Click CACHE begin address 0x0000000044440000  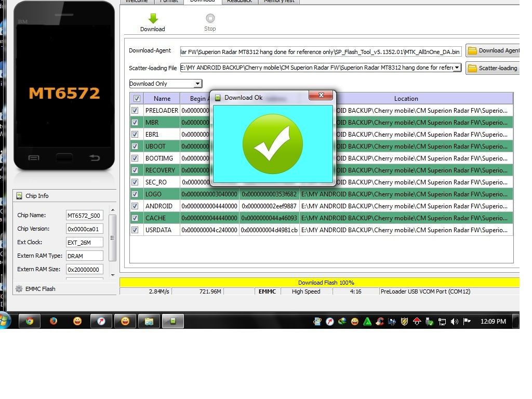click(209, 218)
